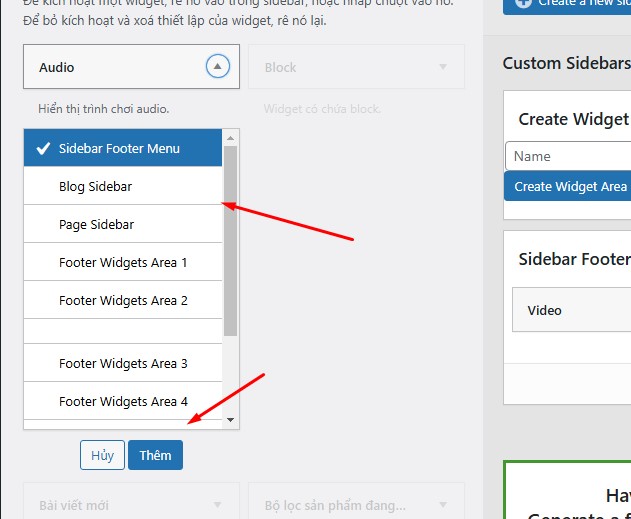Expand the Bộ lọc sản phẩm widget

[443, 504]
